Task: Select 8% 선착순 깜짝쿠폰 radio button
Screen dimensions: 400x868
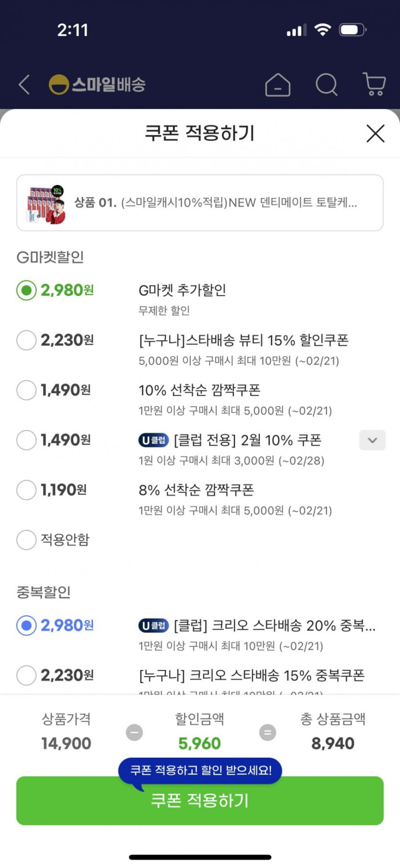Action: (26, 490)
